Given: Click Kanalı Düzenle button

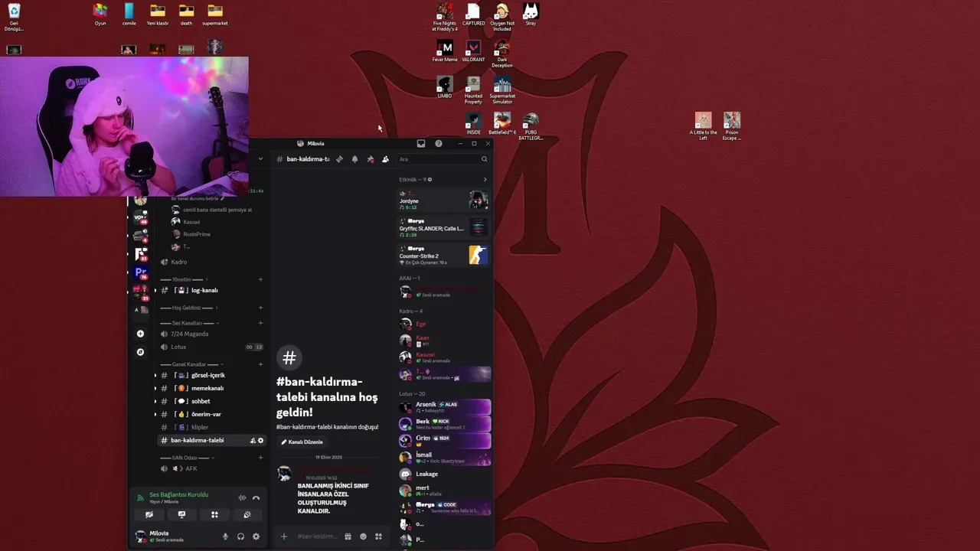Looking at the screenshot, I should 302,442.
